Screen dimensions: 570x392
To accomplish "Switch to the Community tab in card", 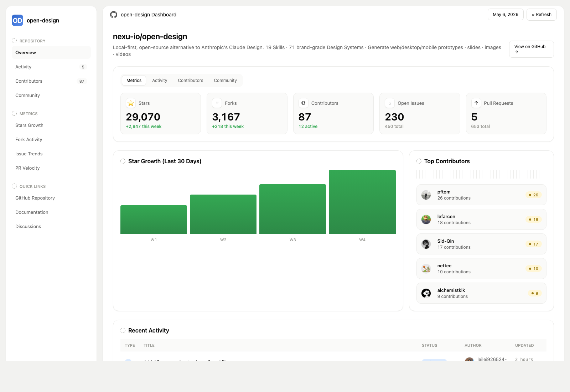I will 225,81.
